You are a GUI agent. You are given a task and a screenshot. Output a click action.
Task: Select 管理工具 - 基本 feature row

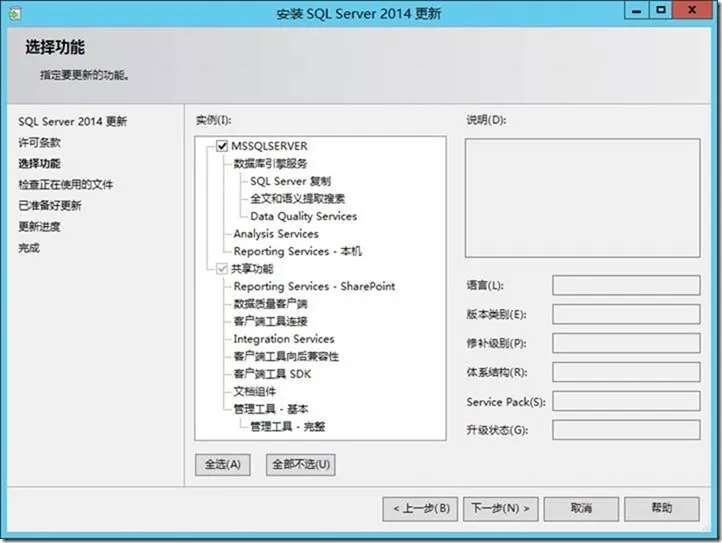tap(271, 409)
